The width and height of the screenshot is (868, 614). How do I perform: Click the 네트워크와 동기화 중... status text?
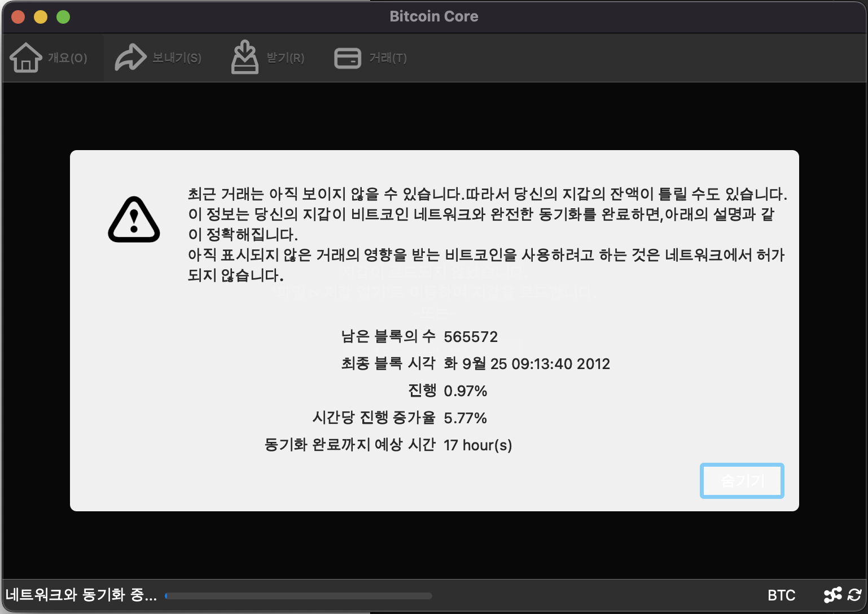(x=81, y=595)
